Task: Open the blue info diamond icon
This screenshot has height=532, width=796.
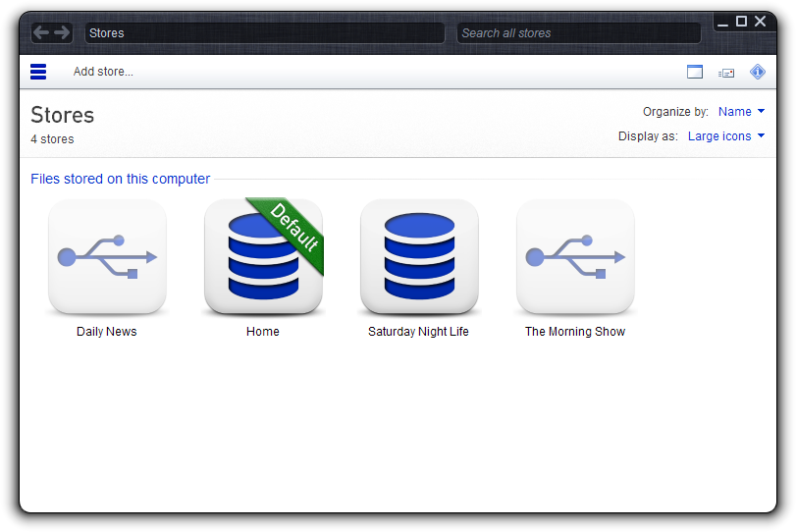Action: (x=758, y=72)
